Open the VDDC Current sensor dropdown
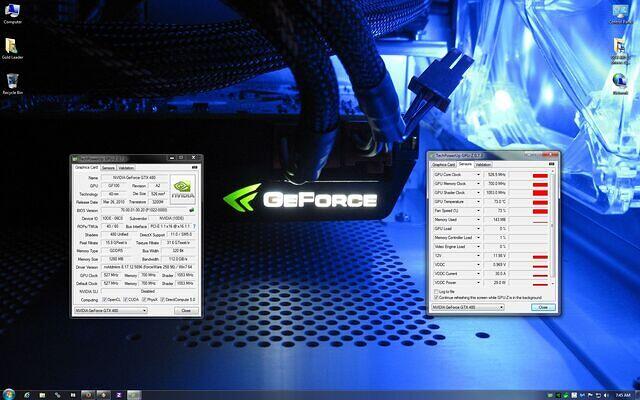640x400 pixels. pos(478,273)
